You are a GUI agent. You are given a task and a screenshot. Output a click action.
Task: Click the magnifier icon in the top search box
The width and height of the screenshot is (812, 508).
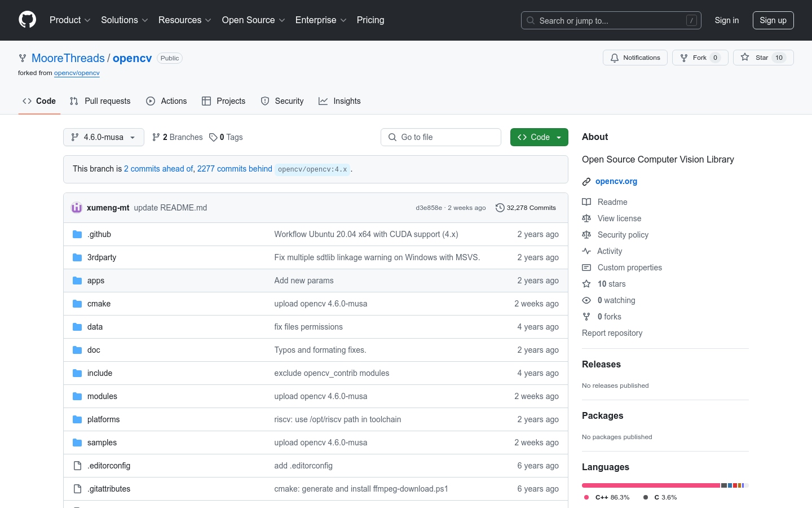(531, 20)
